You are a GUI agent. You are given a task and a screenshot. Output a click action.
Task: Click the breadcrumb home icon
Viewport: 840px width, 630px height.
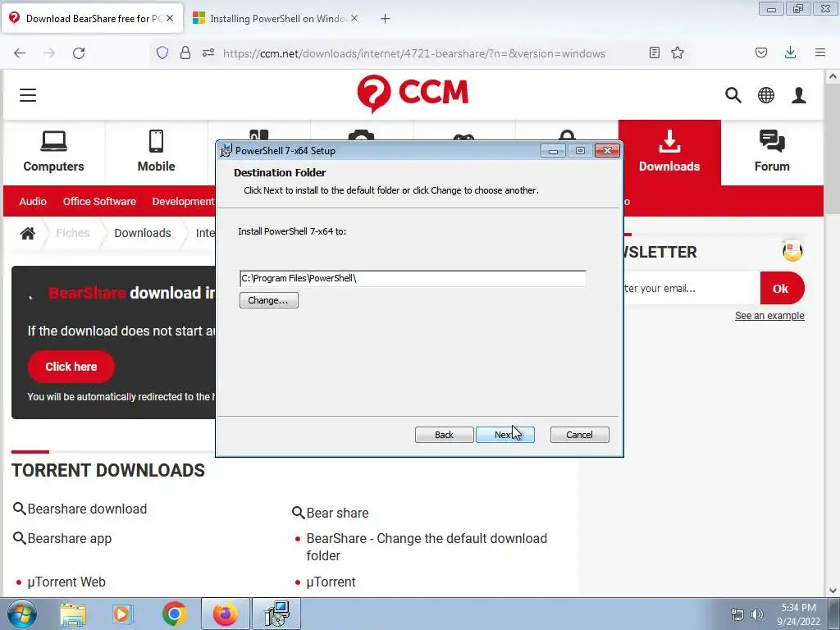point(28,233)
